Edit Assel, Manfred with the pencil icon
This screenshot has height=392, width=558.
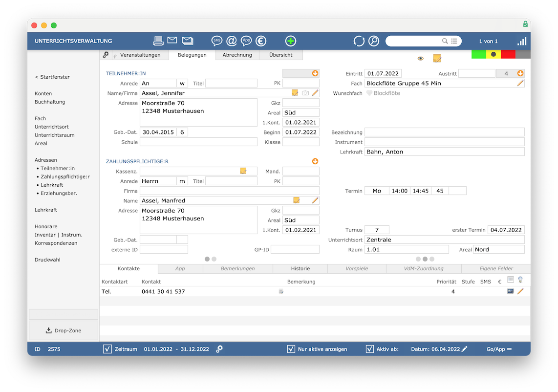point(315,200)
